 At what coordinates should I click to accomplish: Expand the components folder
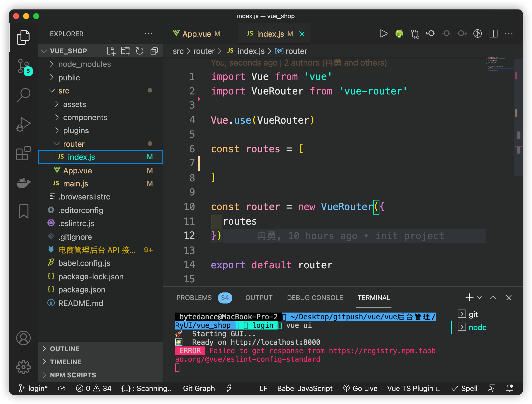[100, 117]
